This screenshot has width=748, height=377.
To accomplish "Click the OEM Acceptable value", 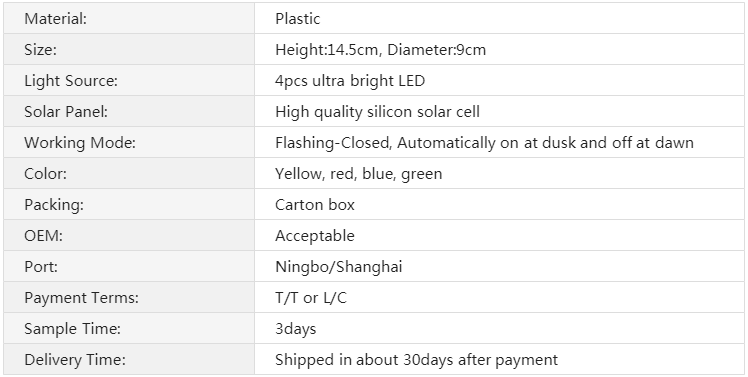I will (315, 236).
